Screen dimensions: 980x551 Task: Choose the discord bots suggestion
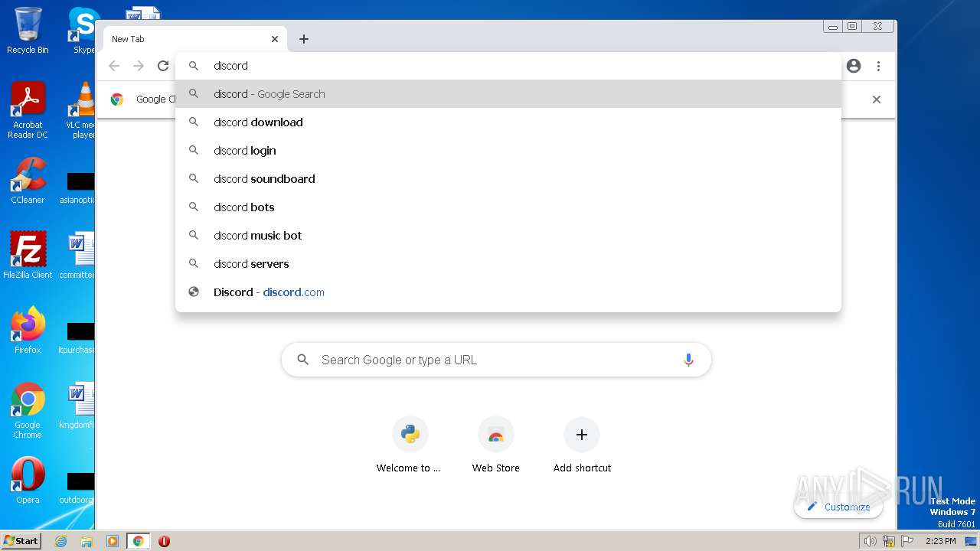click(x=508, y=207)
